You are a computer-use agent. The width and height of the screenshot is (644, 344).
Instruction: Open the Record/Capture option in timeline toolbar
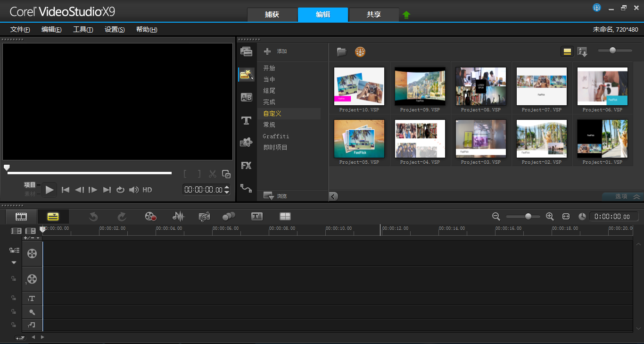tap(150, 216)
